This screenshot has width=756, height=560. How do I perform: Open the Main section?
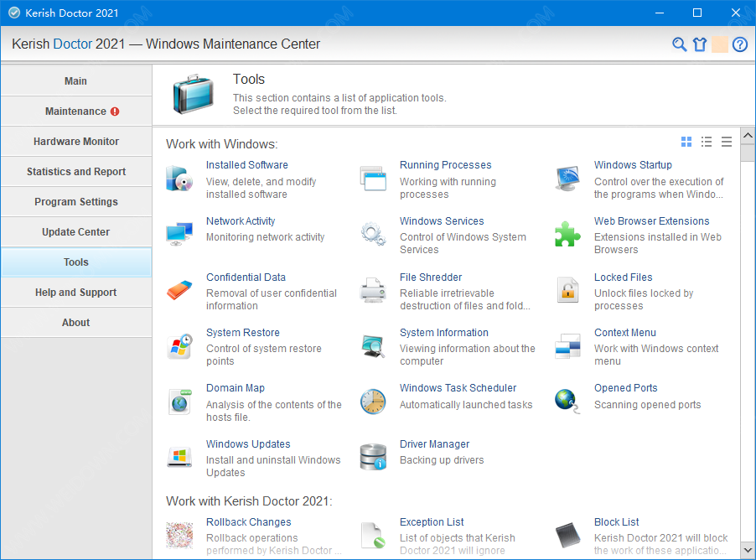76,81
